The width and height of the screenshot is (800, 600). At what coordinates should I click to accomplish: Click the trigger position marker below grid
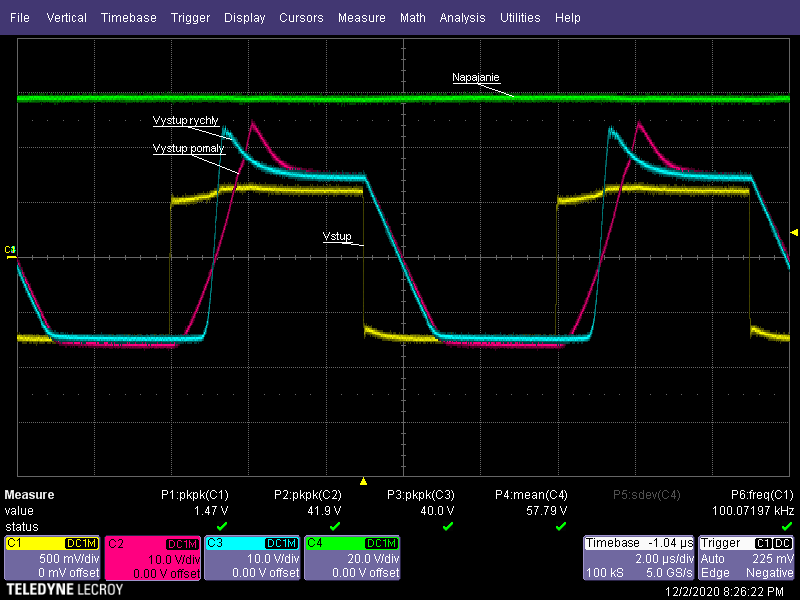click(x=363, y=481)
